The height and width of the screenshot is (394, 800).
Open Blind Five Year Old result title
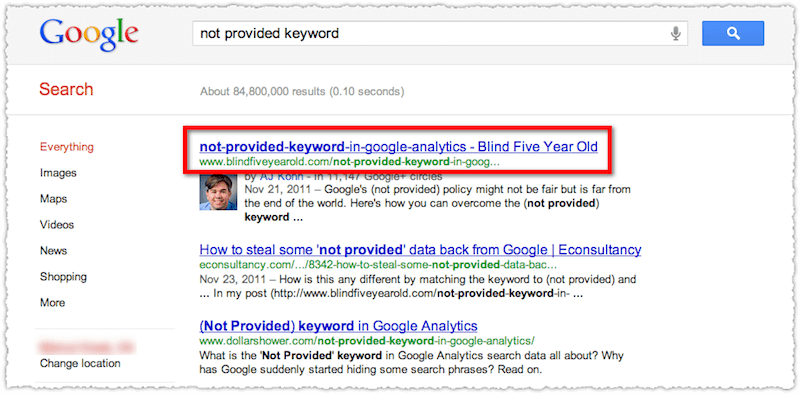(x=398, y=147)
